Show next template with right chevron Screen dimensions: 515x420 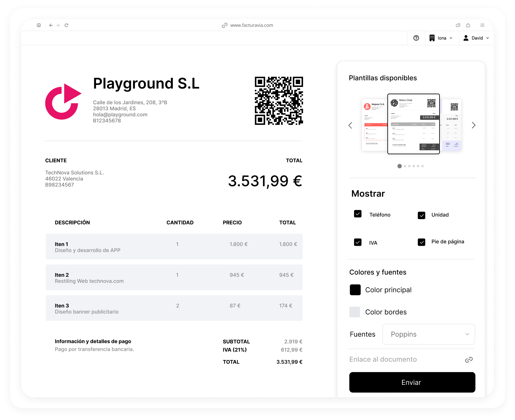point(473,125)
